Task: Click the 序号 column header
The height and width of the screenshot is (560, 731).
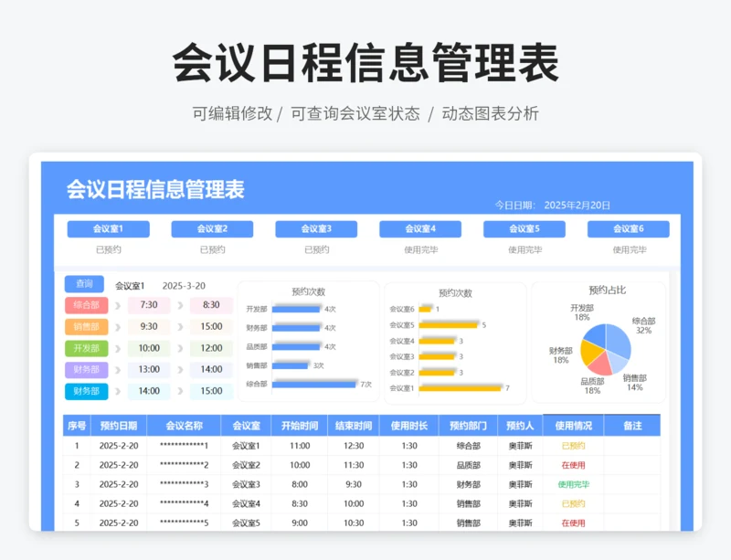Action: point(77,426)
